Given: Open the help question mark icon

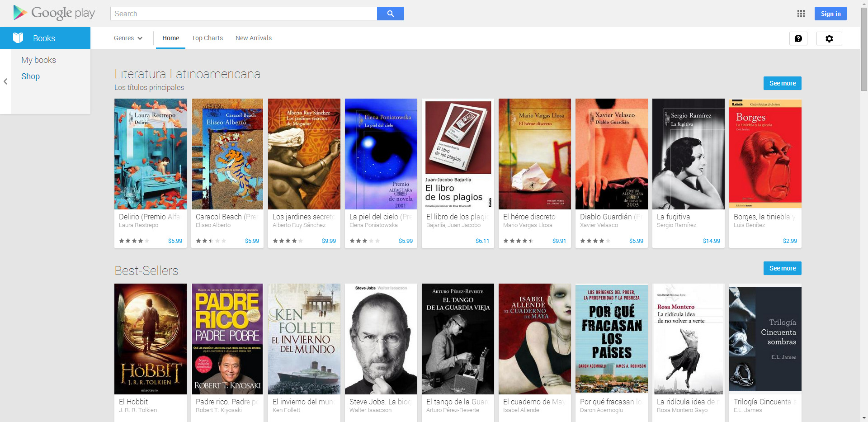Looking at the screenshot, I should click(798, 38).
